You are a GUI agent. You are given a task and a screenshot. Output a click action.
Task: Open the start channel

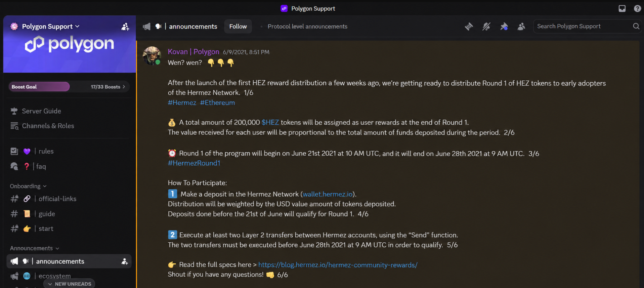(x=69, y=229)
